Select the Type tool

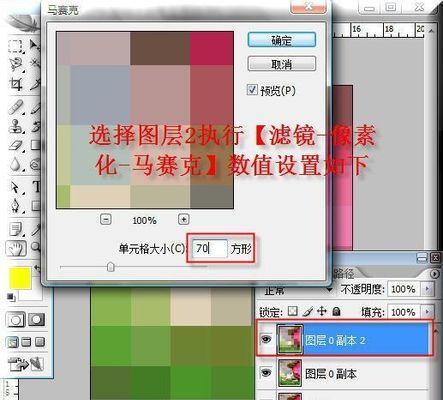36,187
